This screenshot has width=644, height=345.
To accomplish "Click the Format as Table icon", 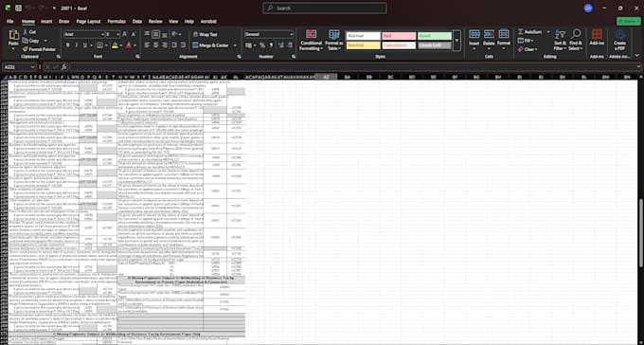I will point(334,41).
